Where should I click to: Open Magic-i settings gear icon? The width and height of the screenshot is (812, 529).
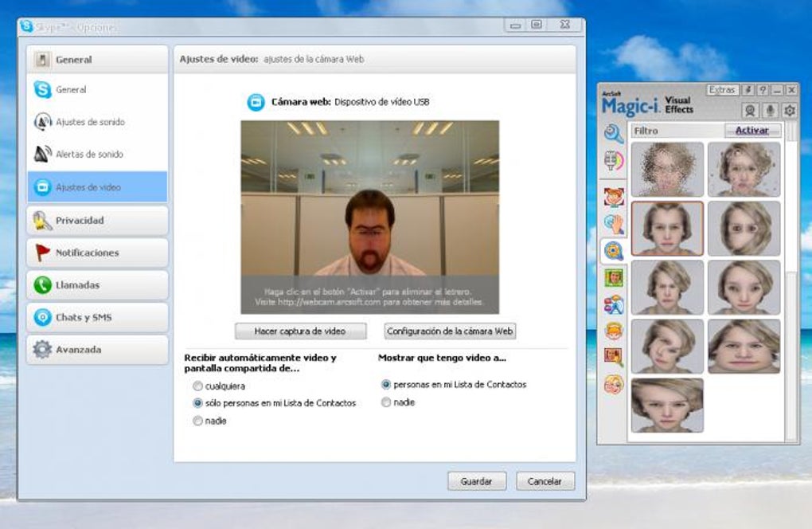(790, 111)
